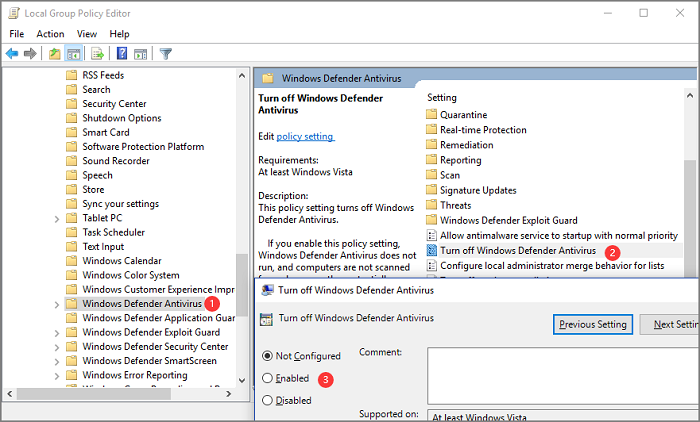Select the Enabled radio button

[267, 378]
